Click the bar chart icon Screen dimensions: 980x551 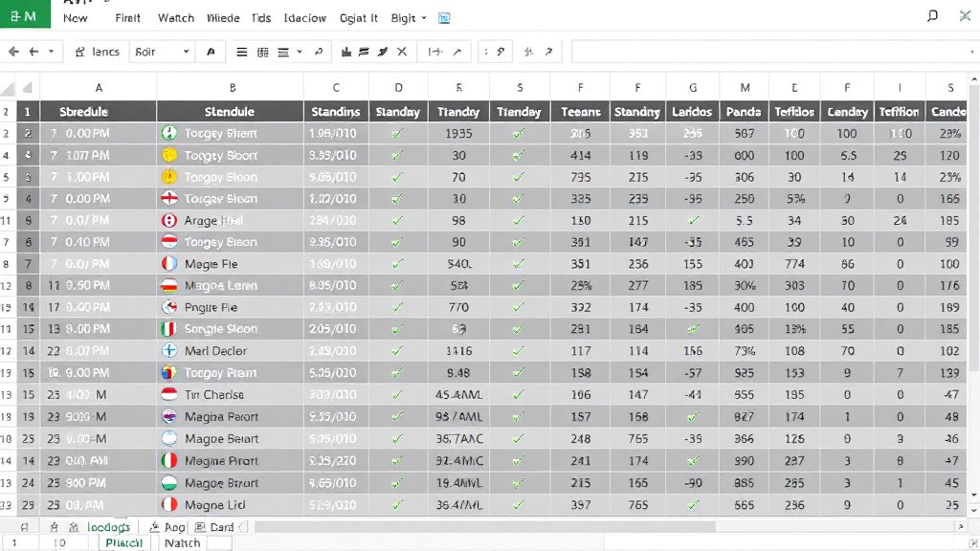click(x=345, y=52)
